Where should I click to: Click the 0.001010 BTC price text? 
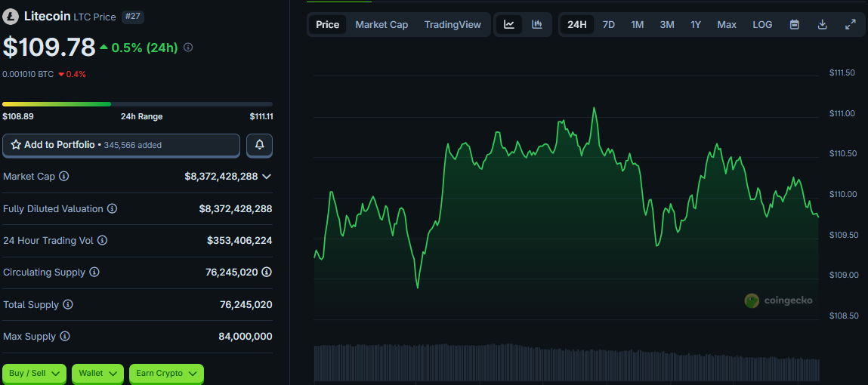28,74
